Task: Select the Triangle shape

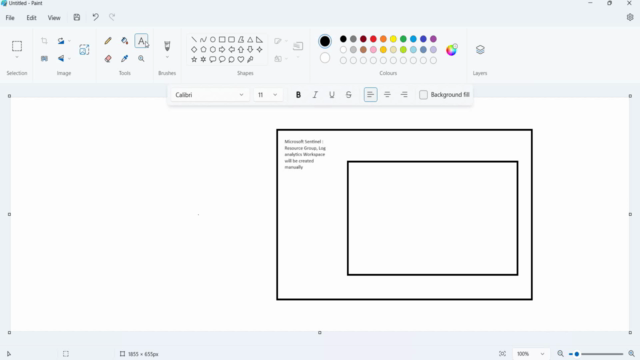Action: 250,40
